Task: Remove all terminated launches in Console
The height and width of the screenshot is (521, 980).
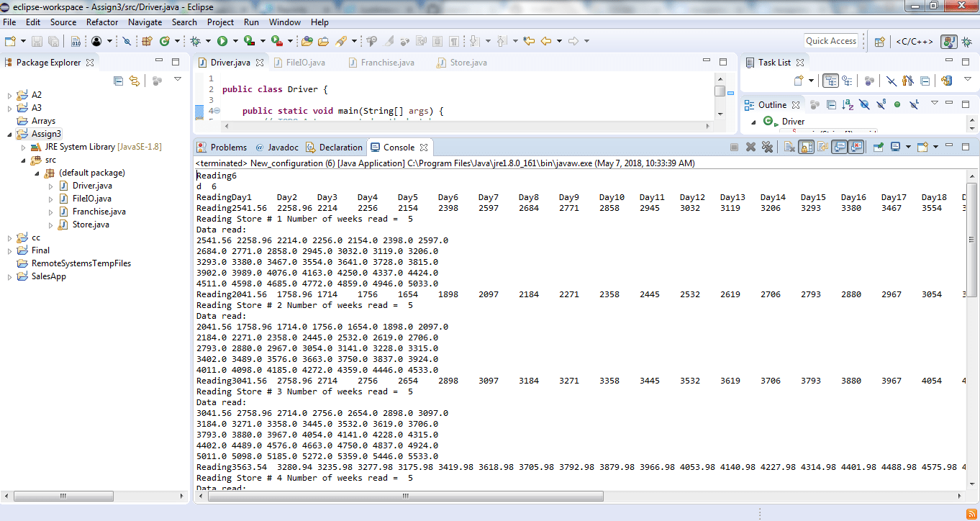Action: pos(767,147)
